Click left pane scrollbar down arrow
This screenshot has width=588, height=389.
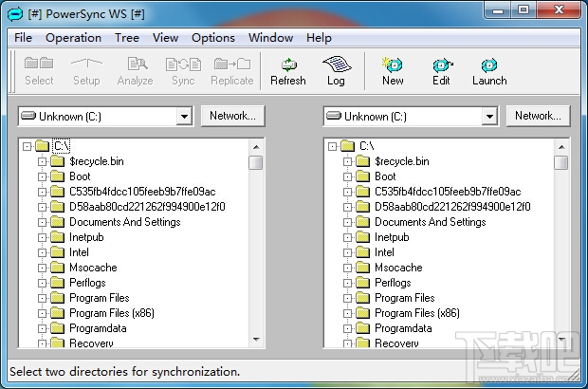click(x=256, y=339)
